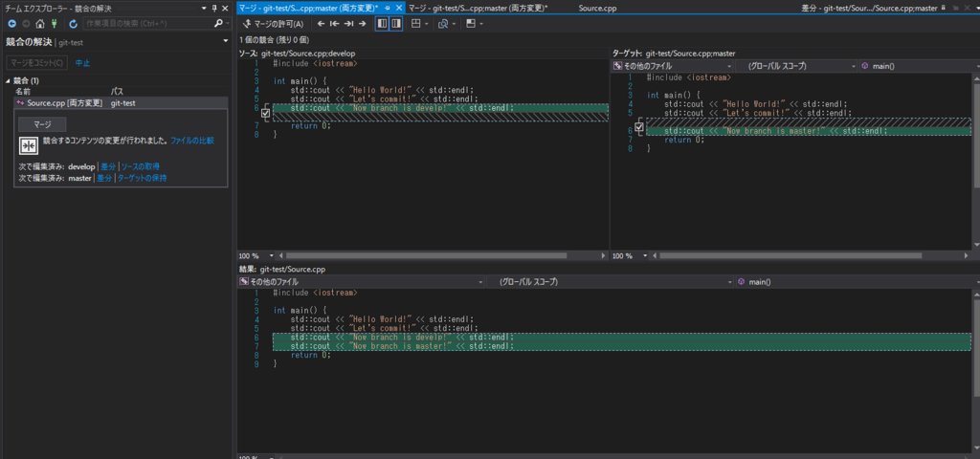980x459 pixels.
Task: Click the Home icon in Team Explorer
Action: click(40, 22)
